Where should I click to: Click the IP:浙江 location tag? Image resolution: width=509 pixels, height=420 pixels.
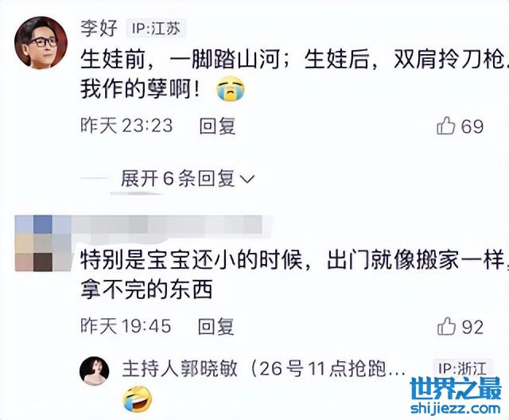(463, 368)
